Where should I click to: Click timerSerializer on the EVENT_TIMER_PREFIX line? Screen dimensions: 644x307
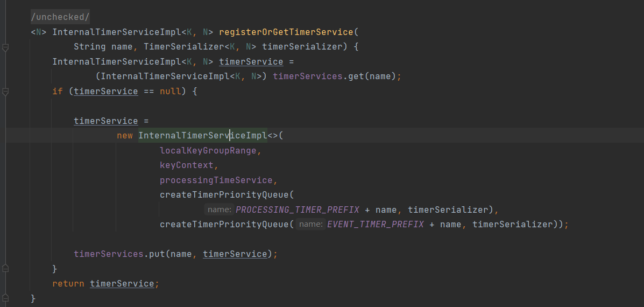512,225
